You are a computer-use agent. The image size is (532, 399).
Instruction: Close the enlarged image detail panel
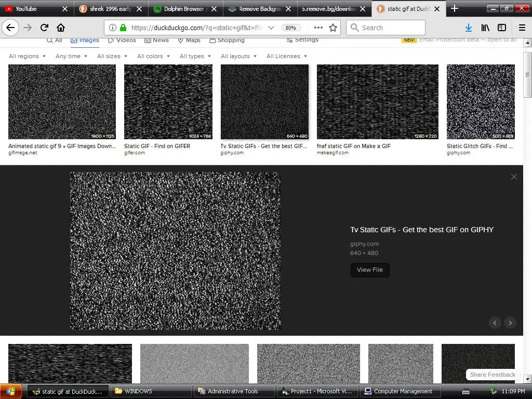click(x=514, y=177)
